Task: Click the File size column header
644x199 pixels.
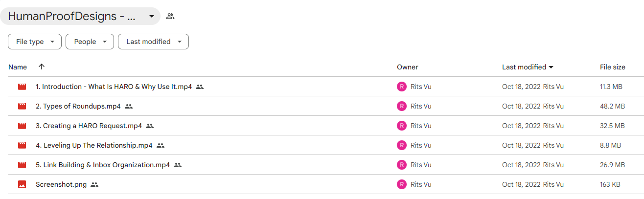Action: 613,67
